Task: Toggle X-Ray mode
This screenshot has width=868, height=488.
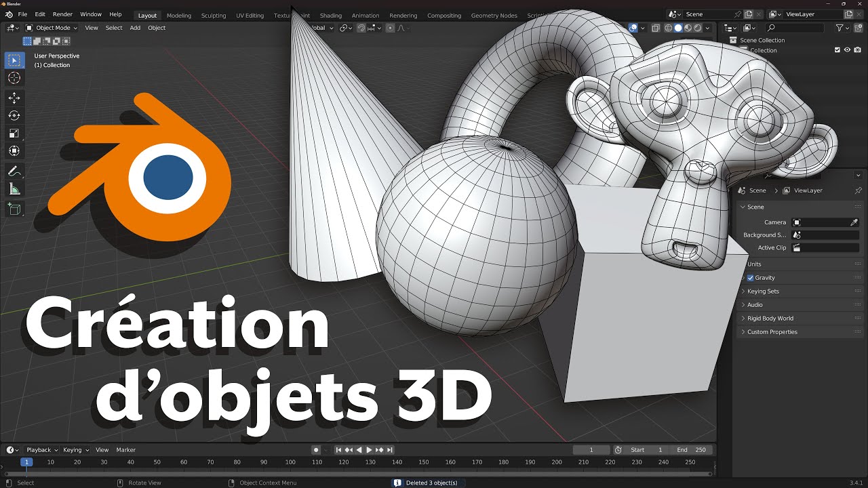Action: 656,28
